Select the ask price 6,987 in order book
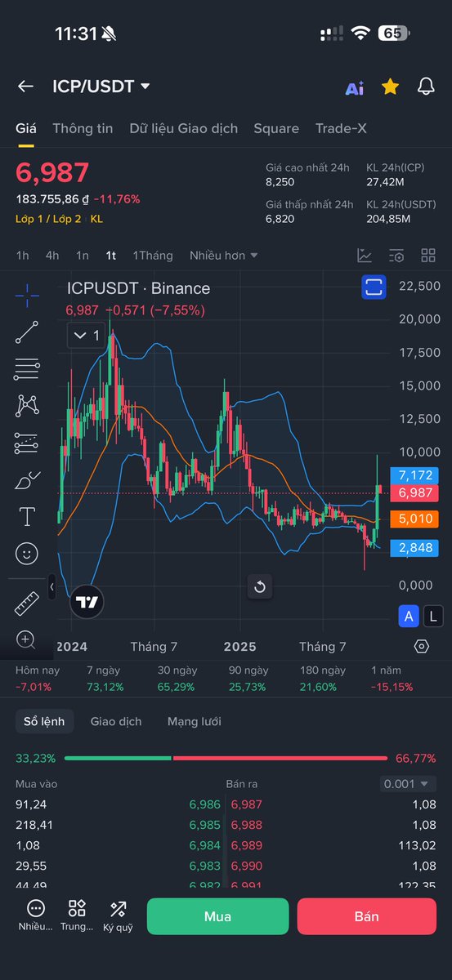This screenshot has height=980, width=452. pos(247,804)
